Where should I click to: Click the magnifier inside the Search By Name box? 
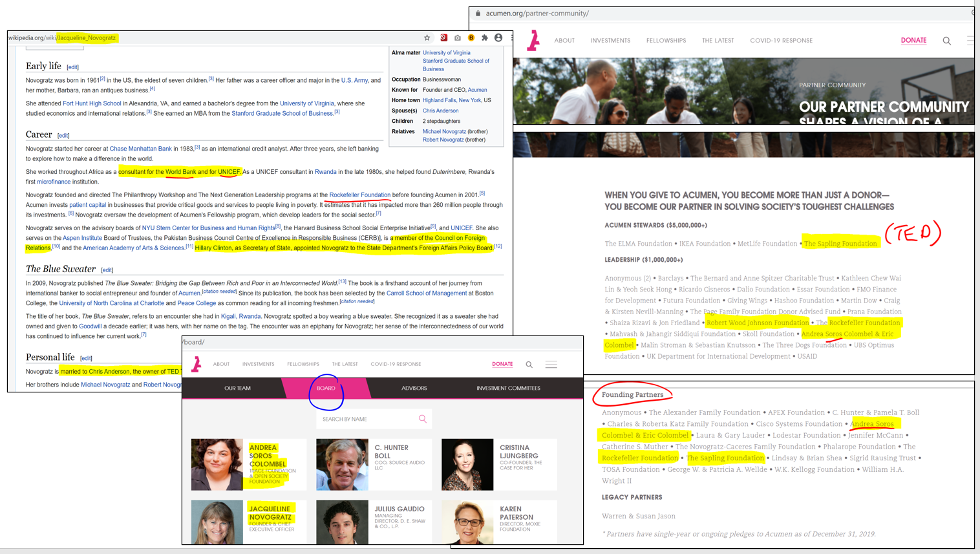point(423,419)
